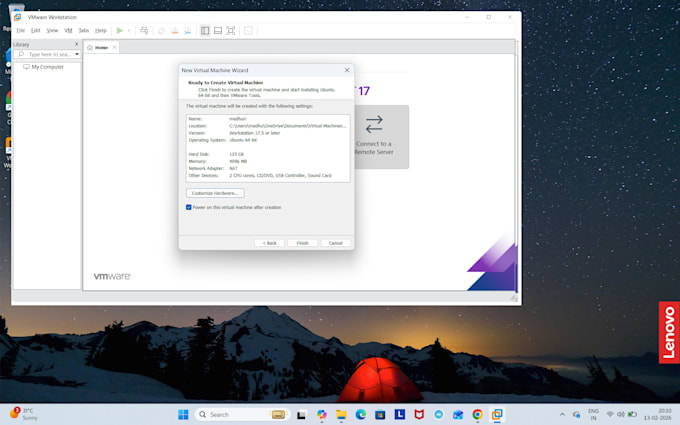Open the Snapshot Manager icon
680x425 pixels.
[x=188, y=30]
